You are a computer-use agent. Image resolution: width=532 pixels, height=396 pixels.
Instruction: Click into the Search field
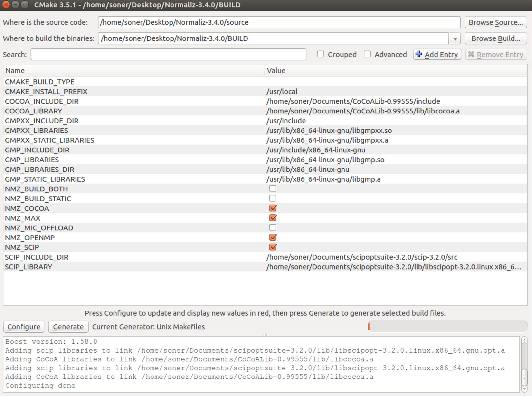point(168,54)
